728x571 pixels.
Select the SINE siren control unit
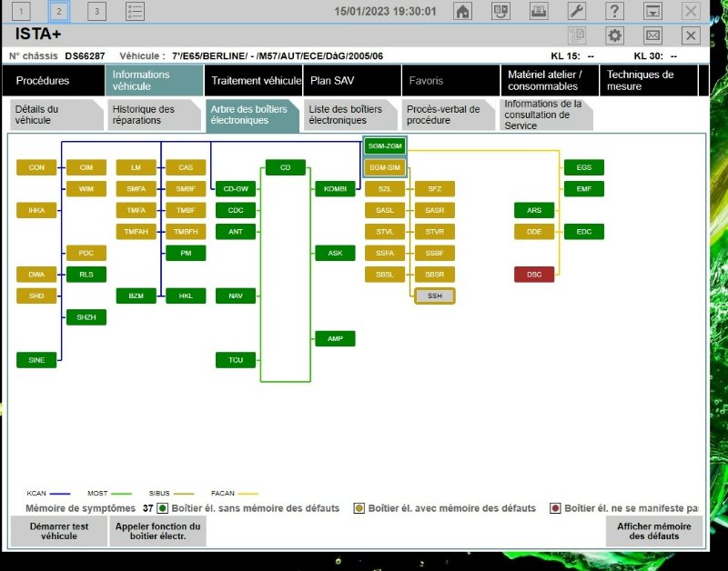(36, 360)
